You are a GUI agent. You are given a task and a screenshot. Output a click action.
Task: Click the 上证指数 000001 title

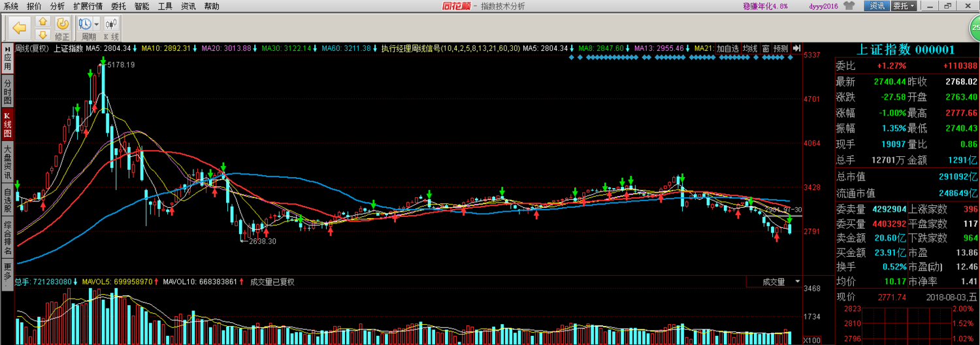tap(906, 50)
